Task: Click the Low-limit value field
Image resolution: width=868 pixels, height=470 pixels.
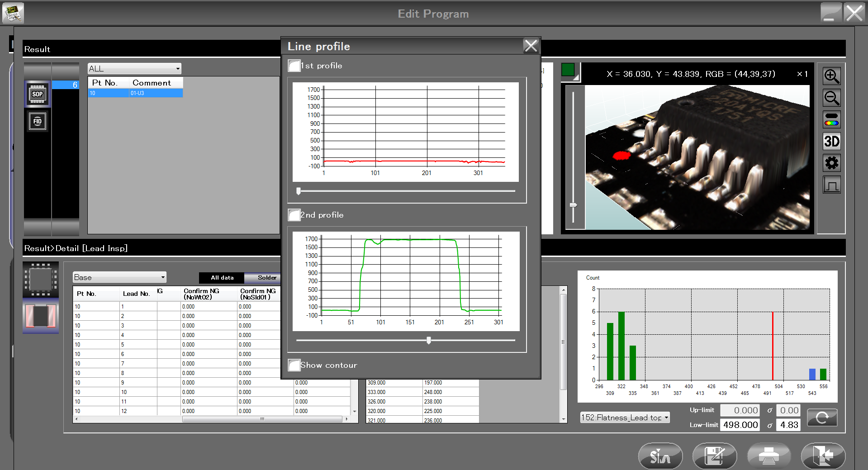Action: pos(740,425)
